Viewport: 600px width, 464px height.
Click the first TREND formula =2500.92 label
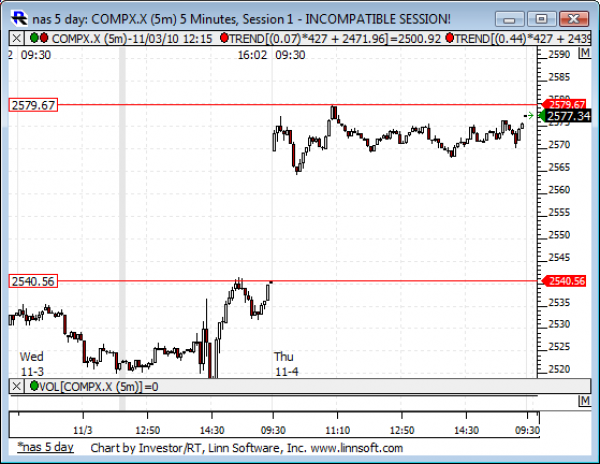click(x=335, y=38)
